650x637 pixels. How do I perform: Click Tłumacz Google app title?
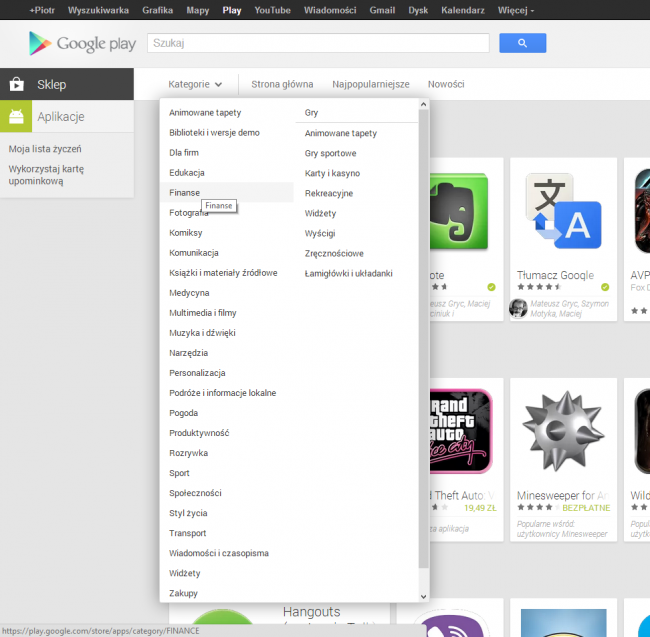pos(555,275)
